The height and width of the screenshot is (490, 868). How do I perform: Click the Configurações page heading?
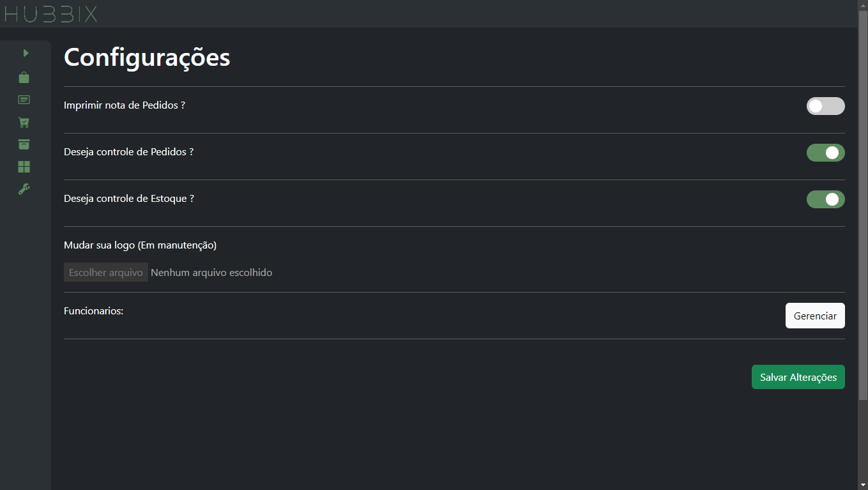(x=147, y=57)
